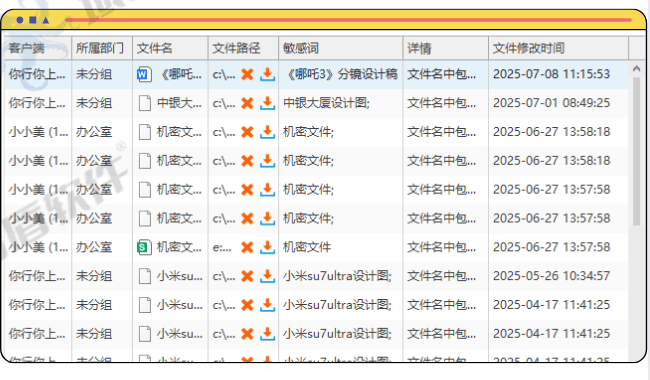Screen dimensions: 650x380
Task: Click the red X icon beside the e:... path
Action: click(247, 248)
